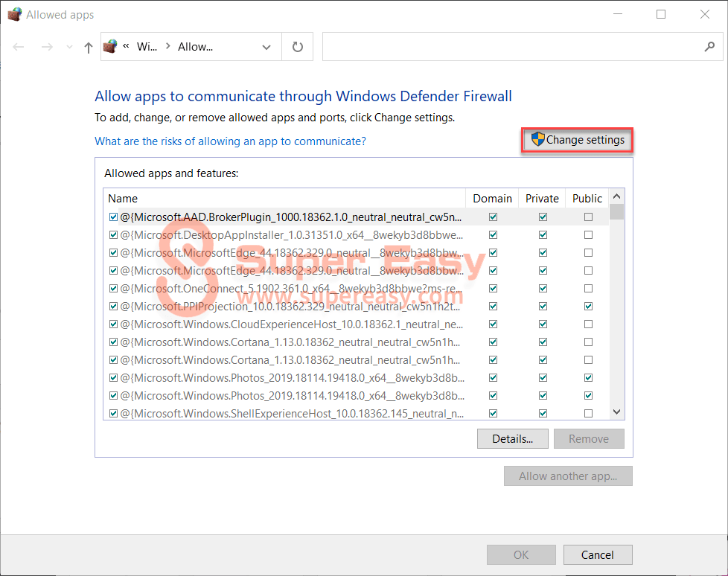Click the list scrollbar down arrow

coord(616,412)
